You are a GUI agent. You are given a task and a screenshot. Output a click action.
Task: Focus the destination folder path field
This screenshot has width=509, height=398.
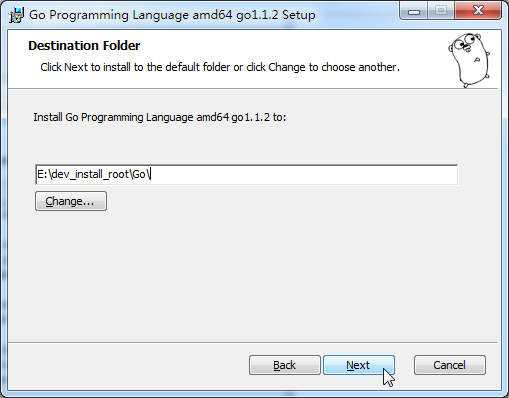246,174
